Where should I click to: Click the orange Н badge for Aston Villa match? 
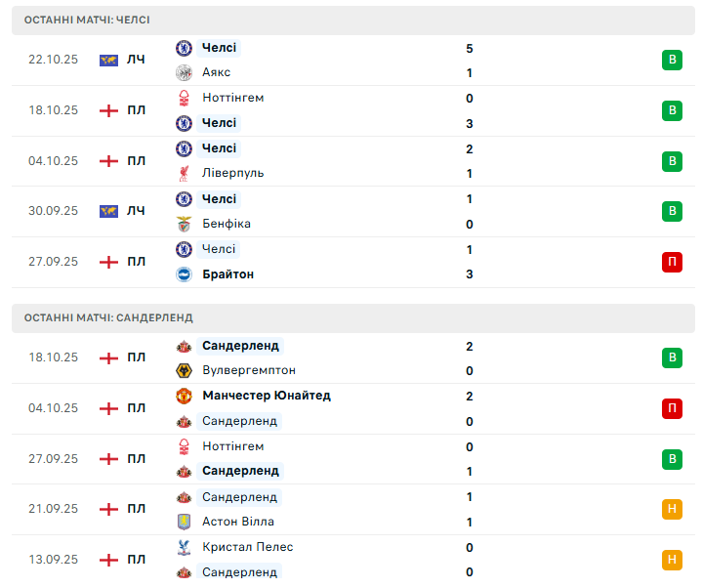click(671, 509)
